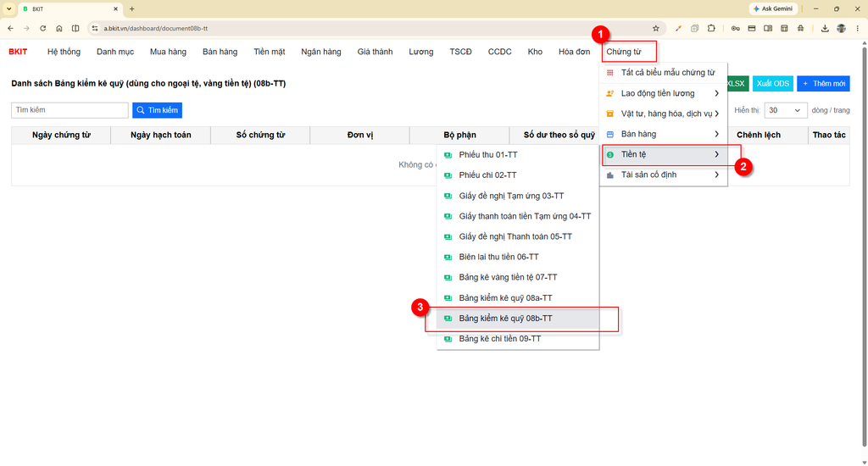Expand the Lao động tiền lương submenu arrow
This screenshot has width=868, height=466.
tap(716, 93)
